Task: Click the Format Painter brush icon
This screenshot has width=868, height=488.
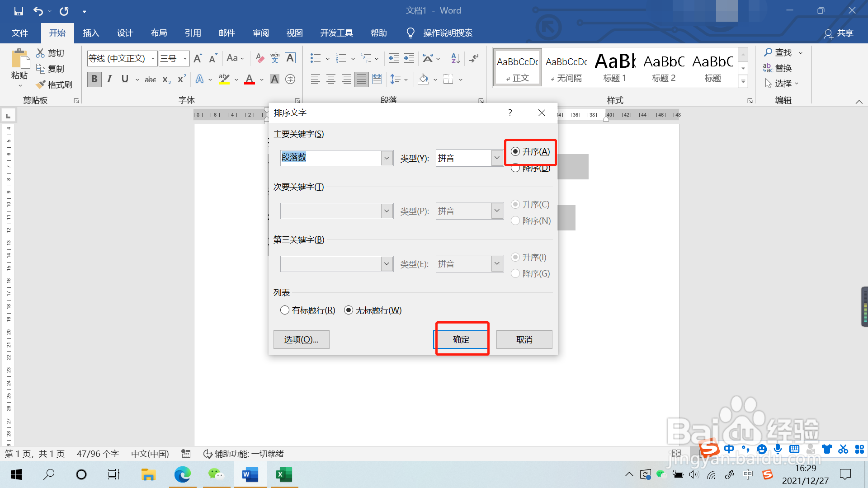Action: click(x=41, y=84)
